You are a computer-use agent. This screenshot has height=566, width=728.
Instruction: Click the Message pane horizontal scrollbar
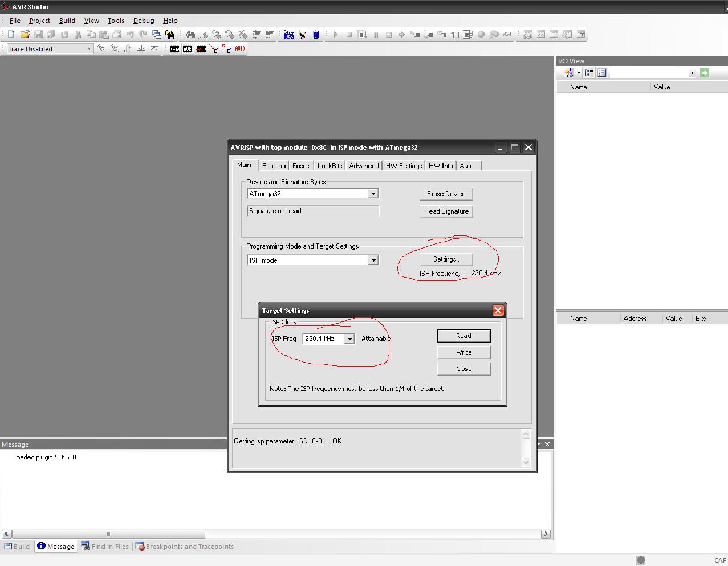click(x=108, y=534)
